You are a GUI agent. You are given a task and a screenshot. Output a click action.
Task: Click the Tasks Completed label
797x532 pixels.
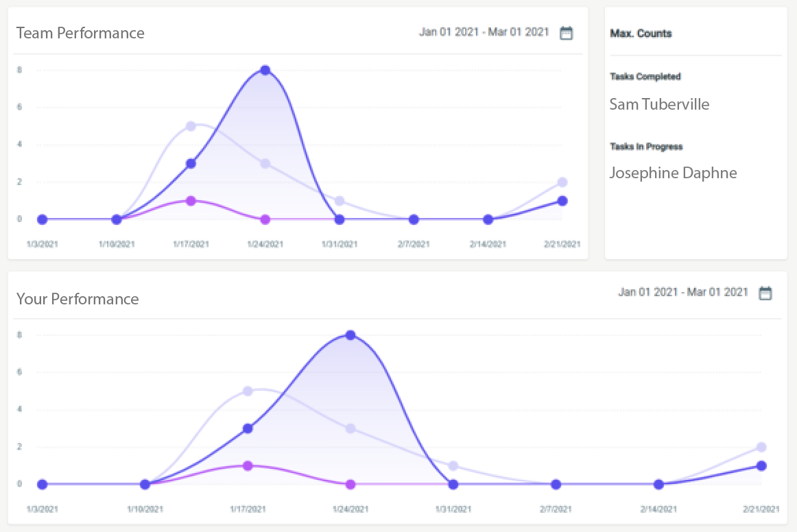[x=645, y=77]
